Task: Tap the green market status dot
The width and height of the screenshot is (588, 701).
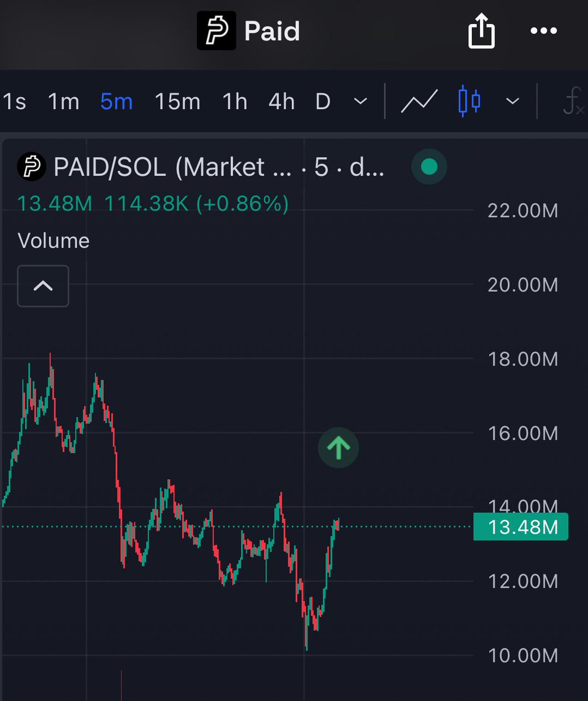Action: (429, 167)
